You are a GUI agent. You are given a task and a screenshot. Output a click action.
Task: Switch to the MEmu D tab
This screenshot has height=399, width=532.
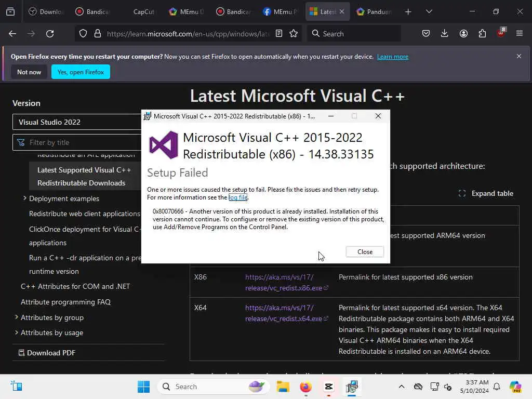pos(187,12)
